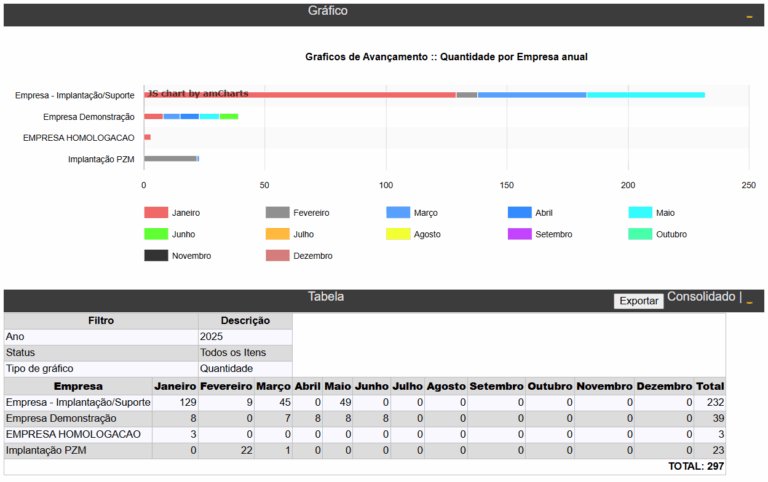Hide the Abril series via legend swatch
Screen dimensions: 768x482
519,213
